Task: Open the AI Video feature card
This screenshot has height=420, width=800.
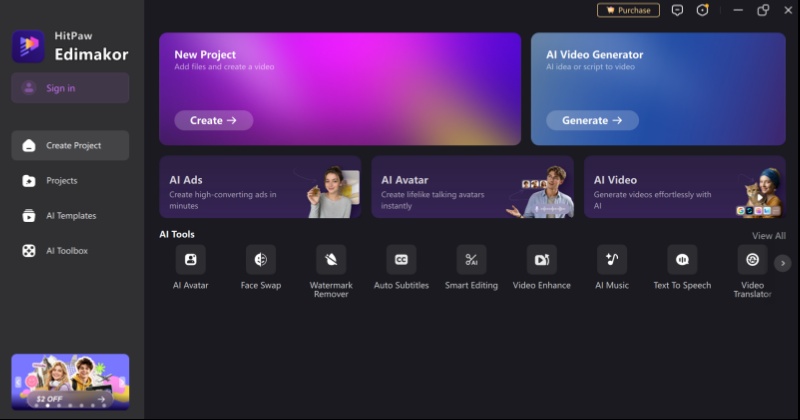Action: point(685,187)
